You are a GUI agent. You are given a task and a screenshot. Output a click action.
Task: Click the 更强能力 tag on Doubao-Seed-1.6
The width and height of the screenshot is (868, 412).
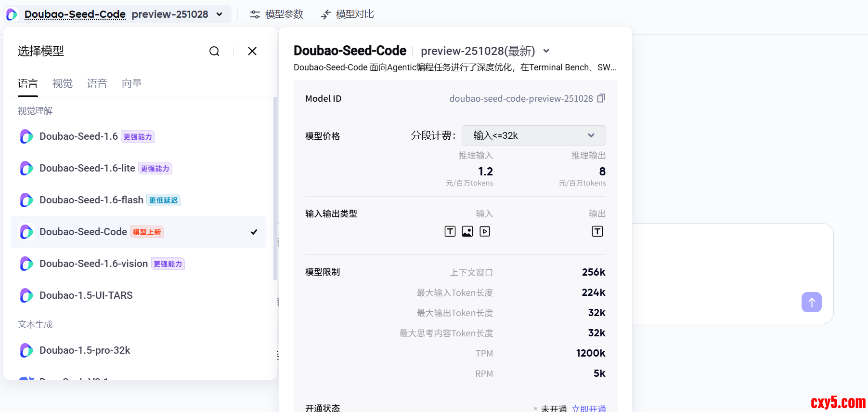click(138, 137)
